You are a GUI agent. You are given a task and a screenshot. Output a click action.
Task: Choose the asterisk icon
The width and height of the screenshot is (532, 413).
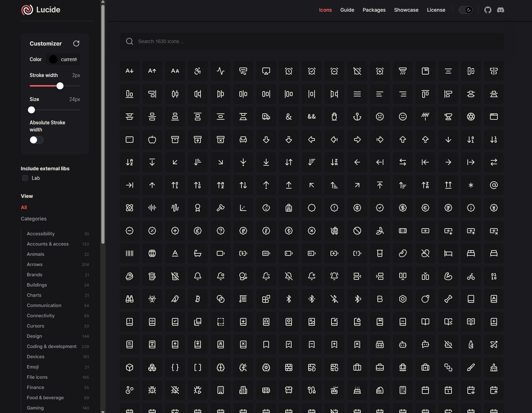pyautogui.click(x=471, y=185)
